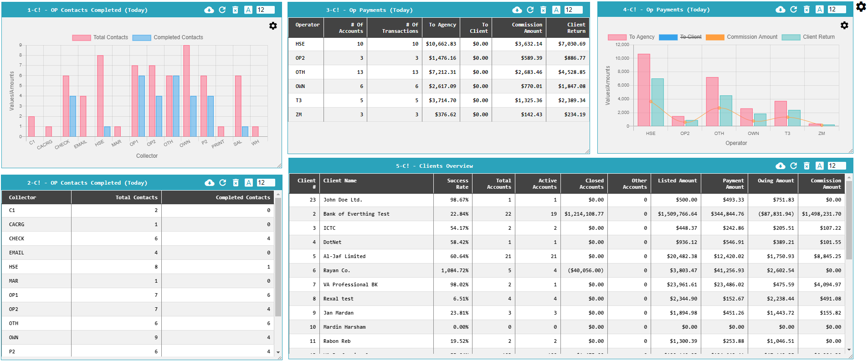
Task: Refresh the 2-C! OP Contacts table panel
Action: point(222,183)
